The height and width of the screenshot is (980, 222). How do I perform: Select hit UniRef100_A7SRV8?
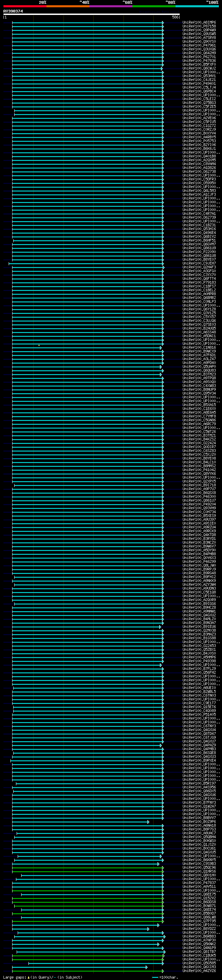(199, 38)
